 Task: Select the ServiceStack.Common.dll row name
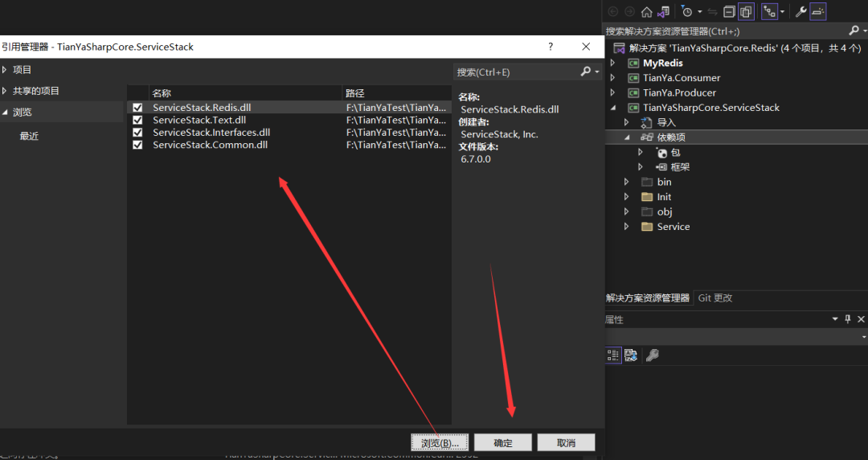click(211, 145)
